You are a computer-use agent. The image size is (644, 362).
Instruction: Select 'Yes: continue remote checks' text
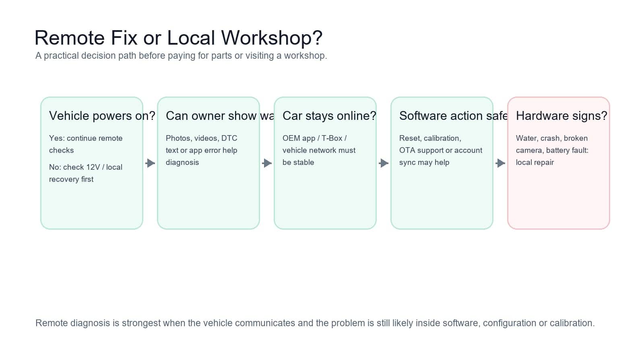click(x=86, y=144)
